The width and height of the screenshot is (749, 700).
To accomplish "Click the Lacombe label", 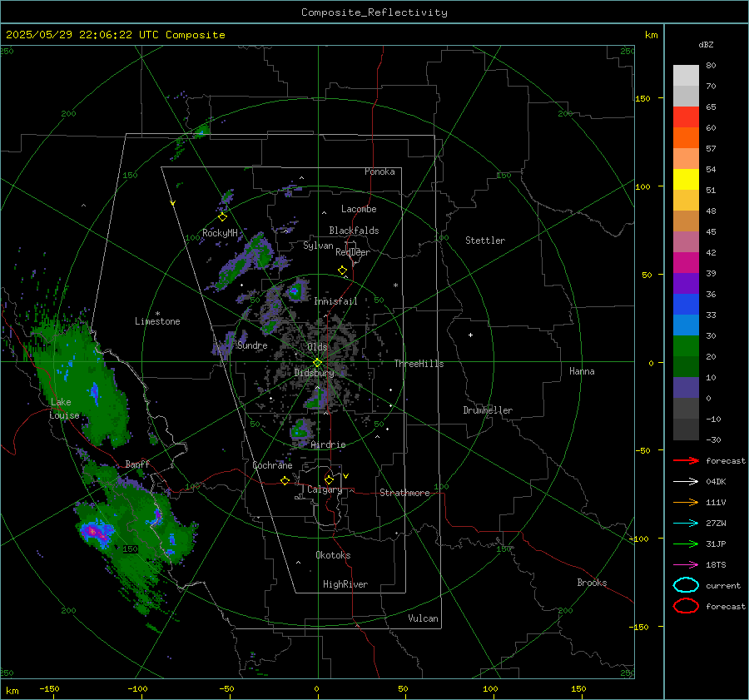I will (x=359, y=209).
